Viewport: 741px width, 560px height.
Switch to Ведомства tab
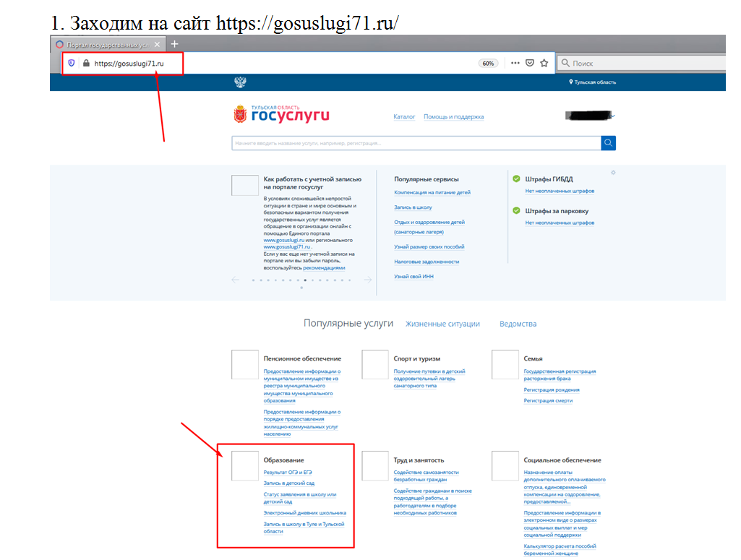pyautogui.click(x=518, y=324)
